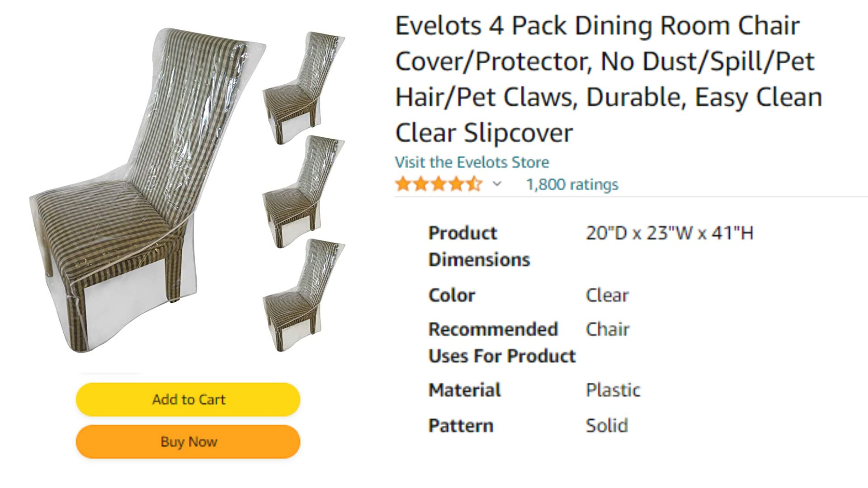Click the orange Buy Now button
The image size is (868, 488).
(188, 441)
